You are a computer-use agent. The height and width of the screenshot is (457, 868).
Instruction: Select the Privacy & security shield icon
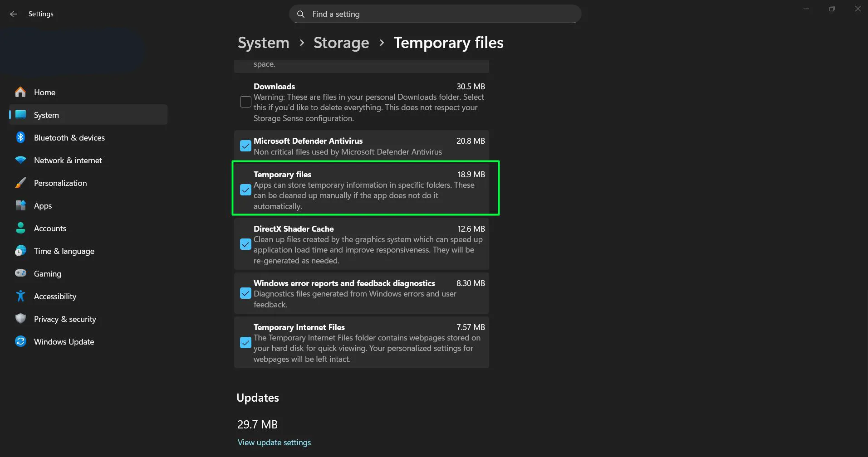pos(20,319)
